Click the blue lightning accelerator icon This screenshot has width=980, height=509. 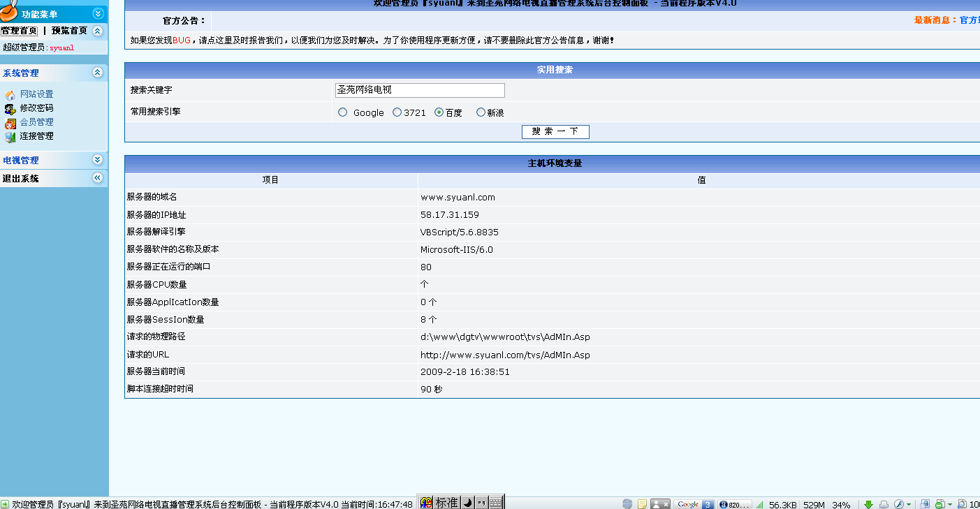click(x=899, y=504)
